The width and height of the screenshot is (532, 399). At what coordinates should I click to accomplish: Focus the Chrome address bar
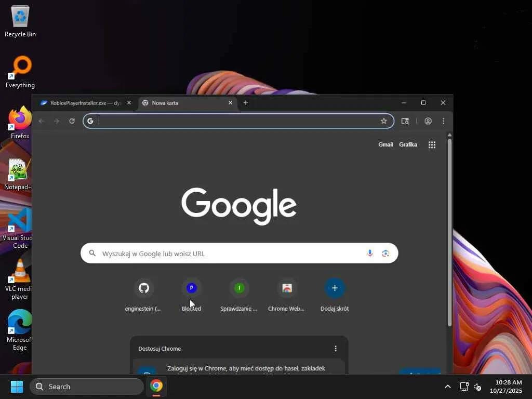(x=238, y=121)
